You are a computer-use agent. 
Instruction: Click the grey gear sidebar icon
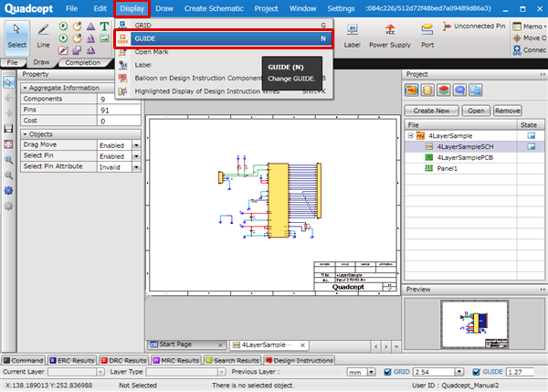pos(8,206)
